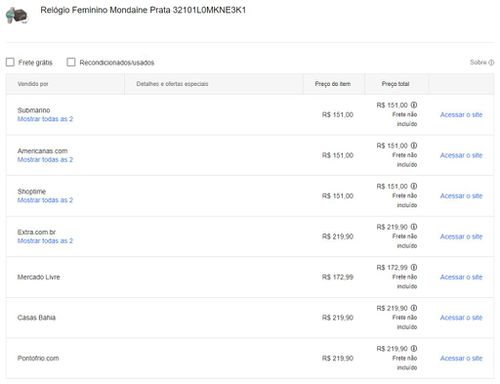Image resolution: width=500 pixels, height=384 pixels.
Task: Click Frete não incluído under Mercado Livre total
Action: click(x=405, y=282)
